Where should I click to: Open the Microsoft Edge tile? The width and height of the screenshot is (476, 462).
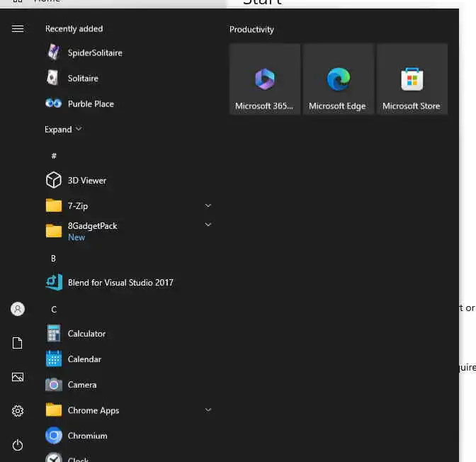(338, 79)
